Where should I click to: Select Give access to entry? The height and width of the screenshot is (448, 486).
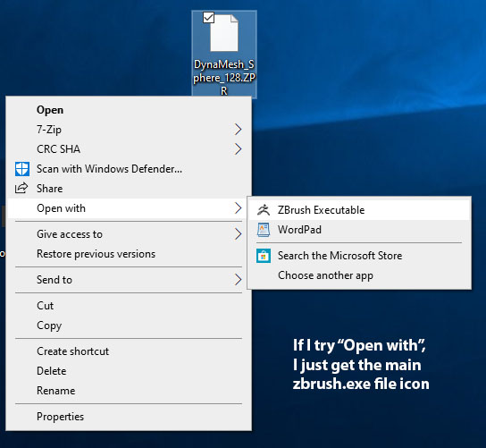(129, 234)
